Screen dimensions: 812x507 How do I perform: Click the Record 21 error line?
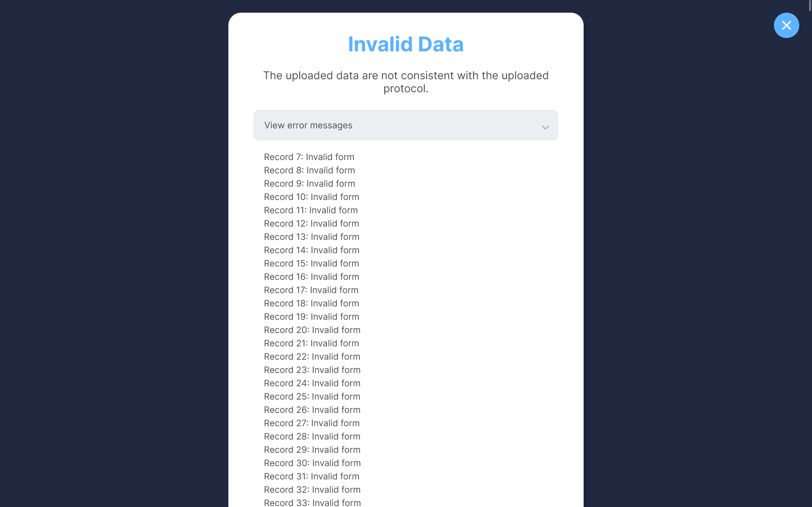(x=311, y=343)
